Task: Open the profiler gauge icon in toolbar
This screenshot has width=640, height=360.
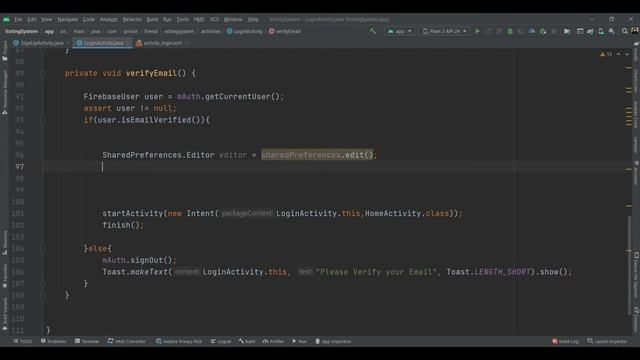Action: [x=532, y=31]
